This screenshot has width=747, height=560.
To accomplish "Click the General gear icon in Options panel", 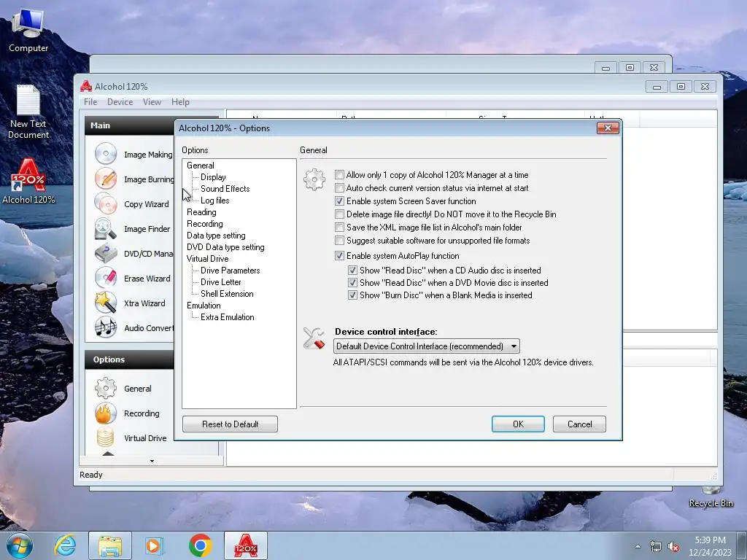I will [105, 388].
